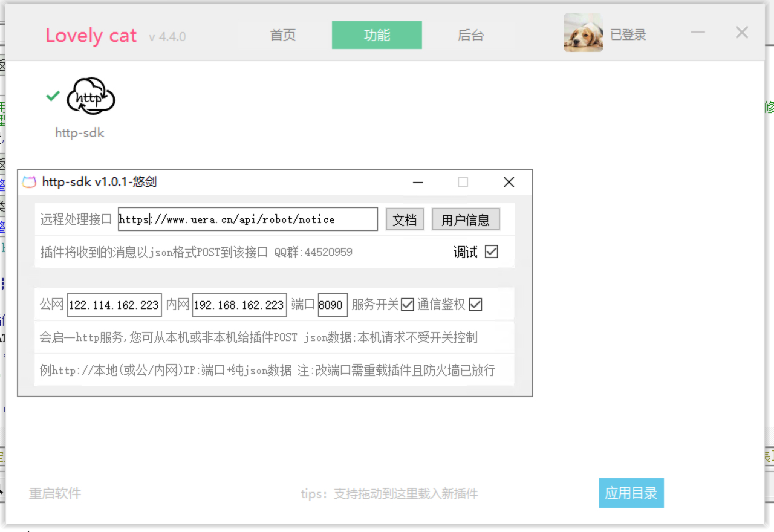This screenshot has width=774, height=532.
Task: Open the 应用目录 button
Action: tap(631, 493)
